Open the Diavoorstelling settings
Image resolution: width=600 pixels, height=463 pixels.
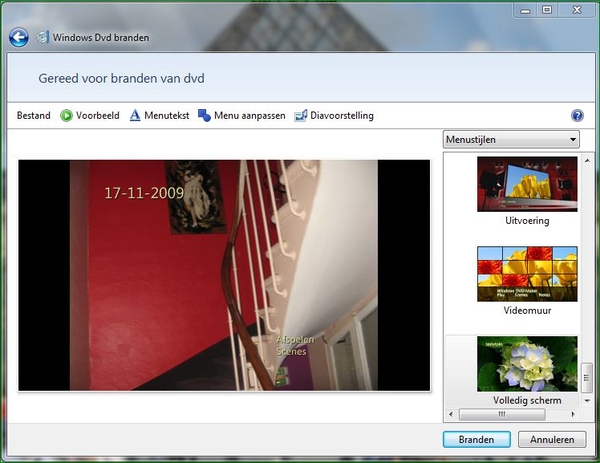point(334,115)
